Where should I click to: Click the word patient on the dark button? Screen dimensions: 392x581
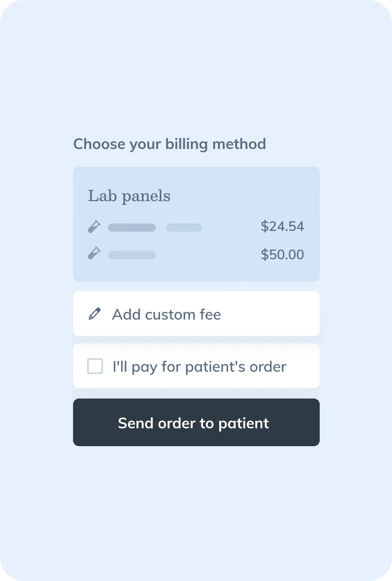click(x=243, y=424)
